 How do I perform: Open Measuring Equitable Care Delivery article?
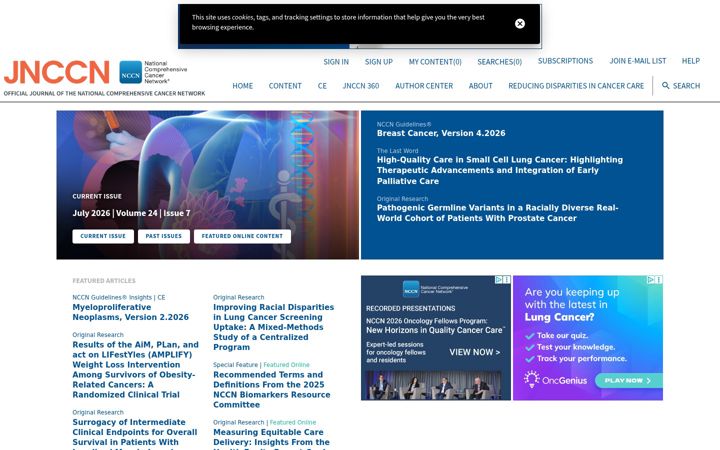(271, 437)
